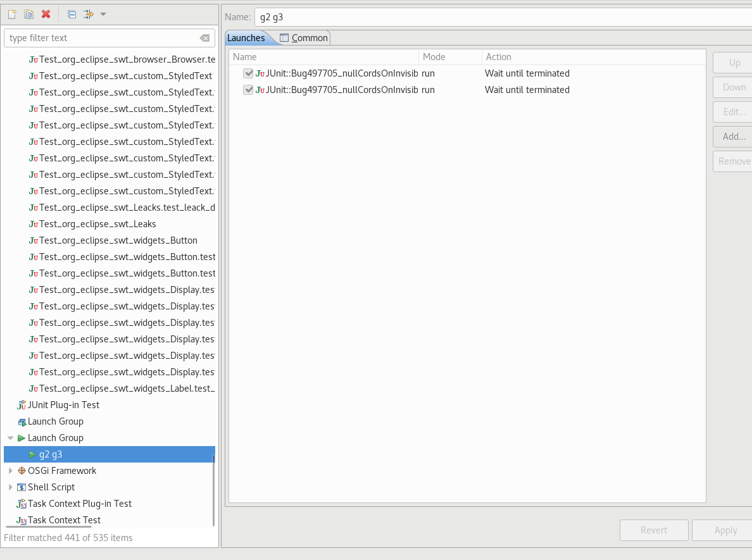
Task: Expand the Shell Script tree node
Action: 10,487
